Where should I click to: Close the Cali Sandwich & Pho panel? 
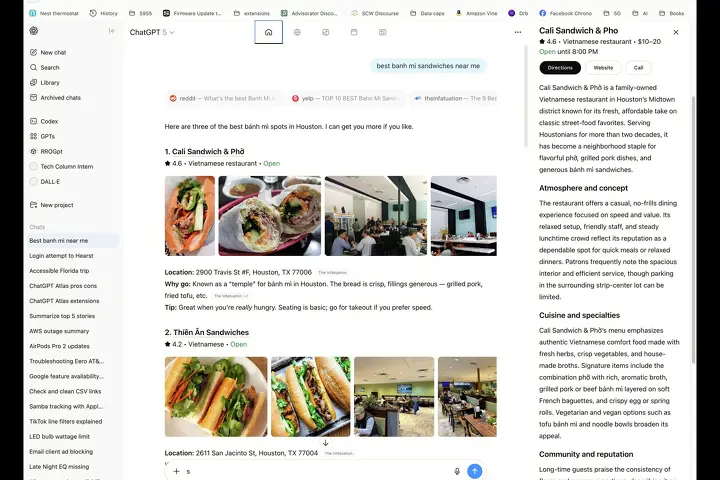point(675,32)
